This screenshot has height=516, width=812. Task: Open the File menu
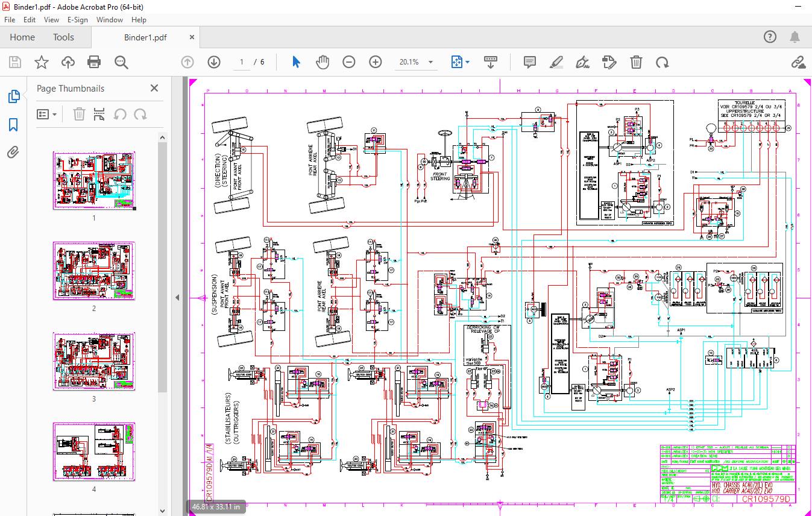click(x=10, y=20)
